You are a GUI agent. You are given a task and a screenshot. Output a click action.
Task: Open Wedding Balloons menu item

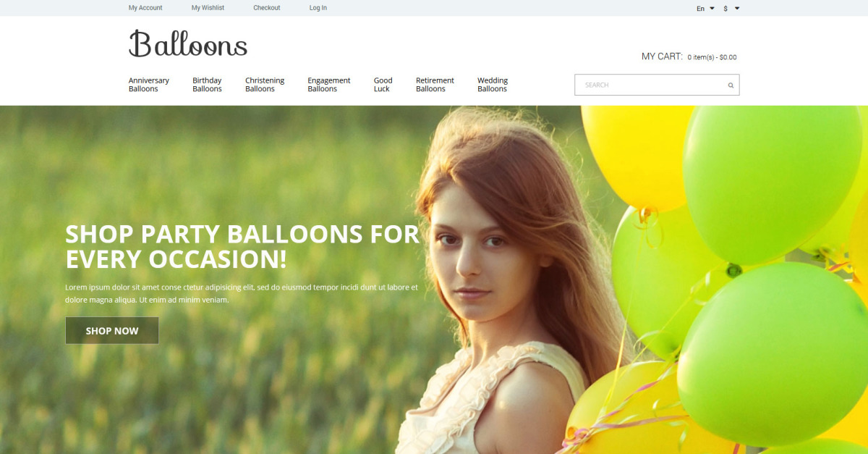[493, 85]
